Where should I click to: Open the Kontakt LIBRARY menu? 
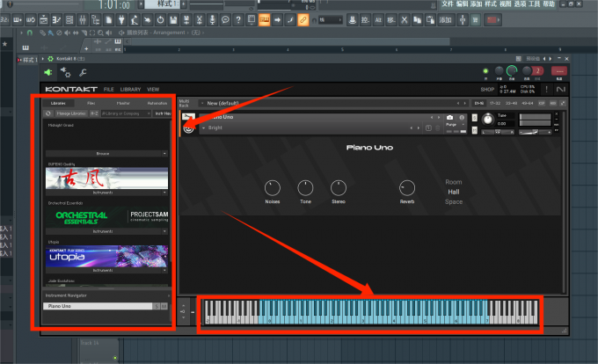[x=130, y=89]
